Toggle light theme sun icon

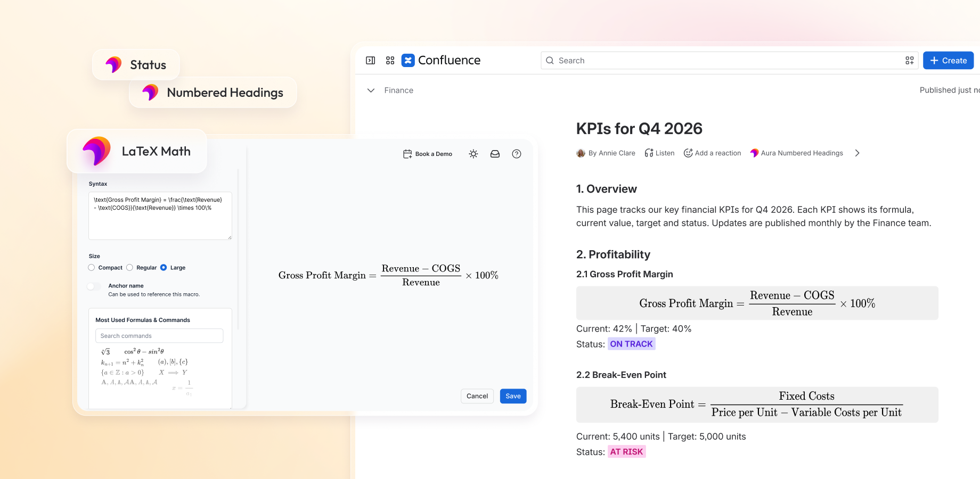click(473, 154)
